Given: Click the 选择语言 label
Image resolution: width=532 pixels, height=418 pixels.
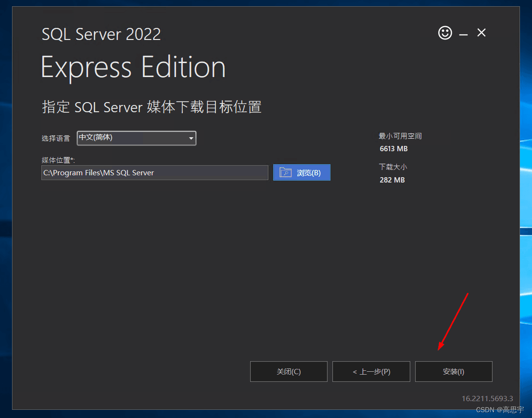Looking at the screenshot, I should [x=56, y=138].
